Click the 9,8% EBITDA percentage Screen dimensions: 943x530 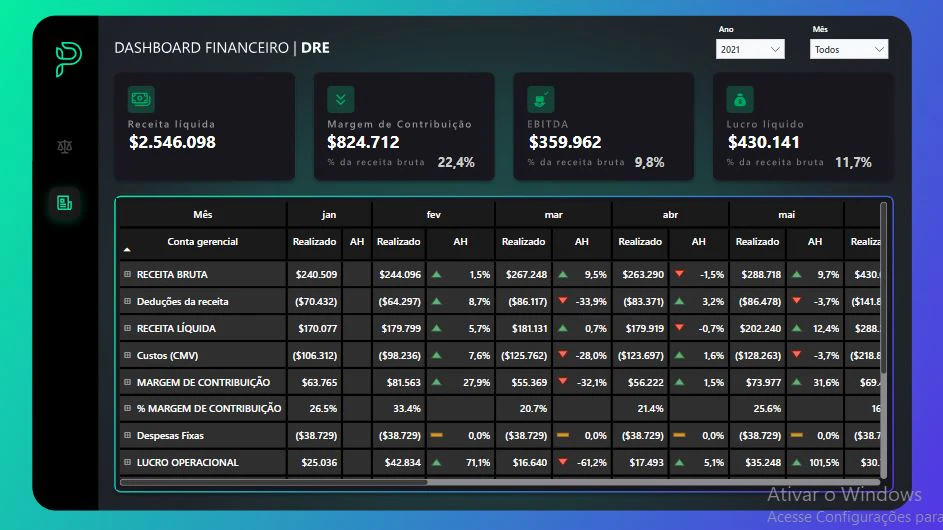click(650, 162)
